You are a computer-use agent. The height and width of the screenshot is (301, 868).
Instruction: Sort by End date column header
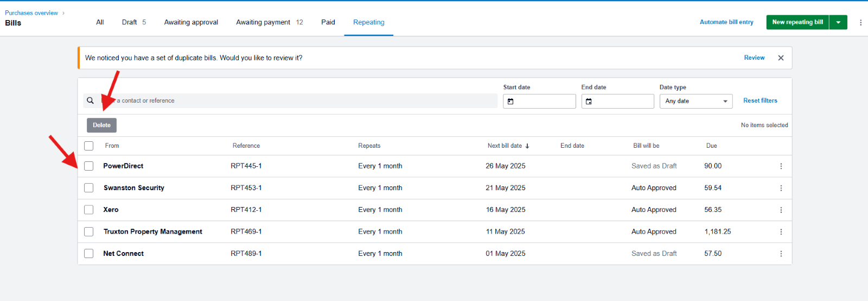point(572,146)
